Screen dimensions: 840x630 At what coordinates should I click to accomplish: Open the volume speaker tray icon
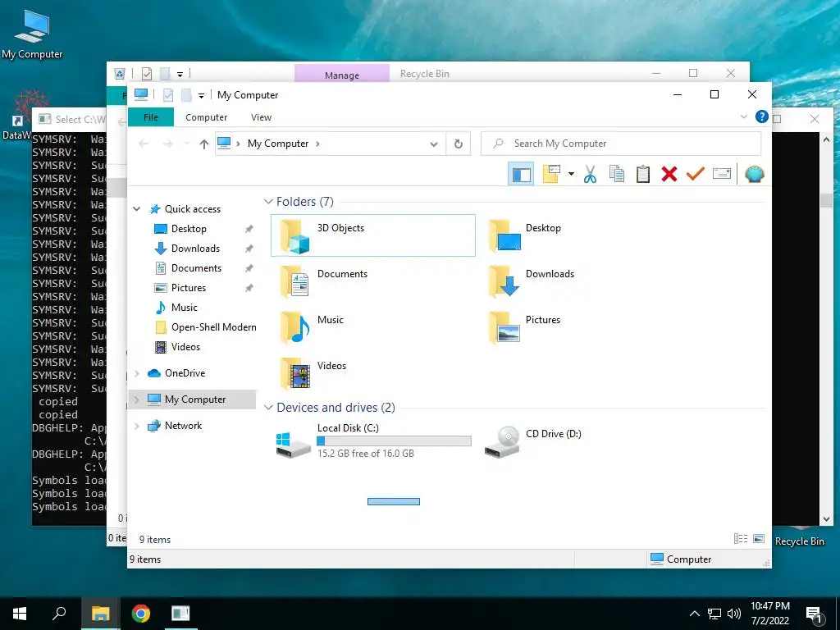tap(734, 614)
